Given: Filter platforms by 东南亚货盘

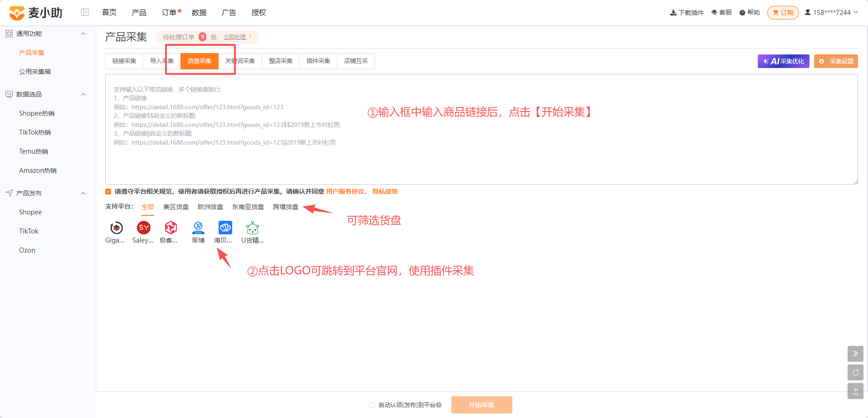Looking at the screenshot, I should [248, 207].
